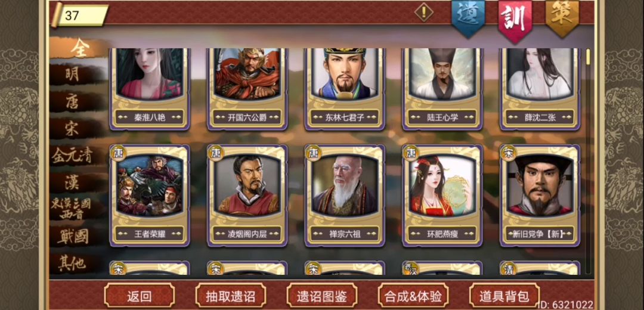Click the 唐 badge on 环肥燕瘦 card
The image size is (644, 310).
410,153
